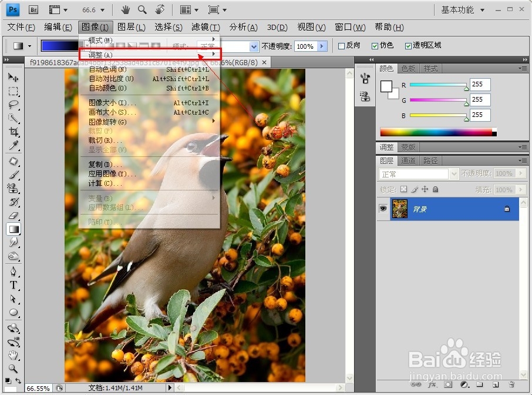Select the Blur tool
Screen dimensions: 532x395
(x=14, y=242)
